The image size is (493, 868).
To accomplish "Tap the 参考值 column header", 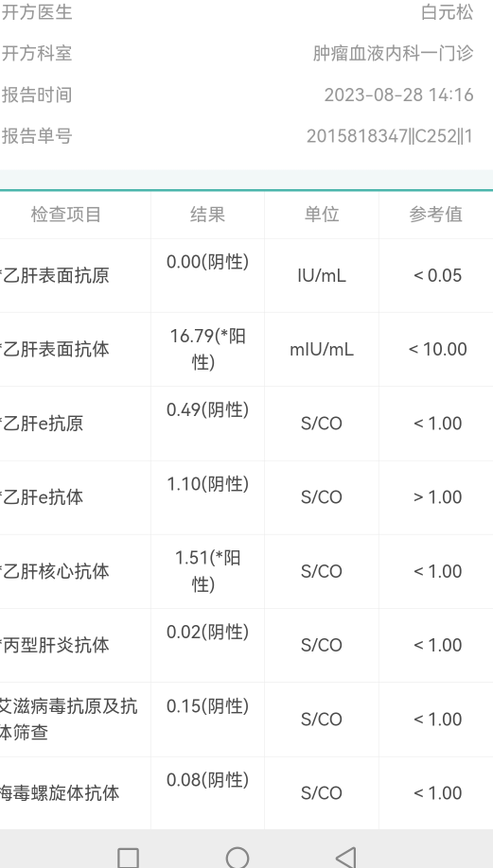I will pyautogui.click(x=436, y=215).
